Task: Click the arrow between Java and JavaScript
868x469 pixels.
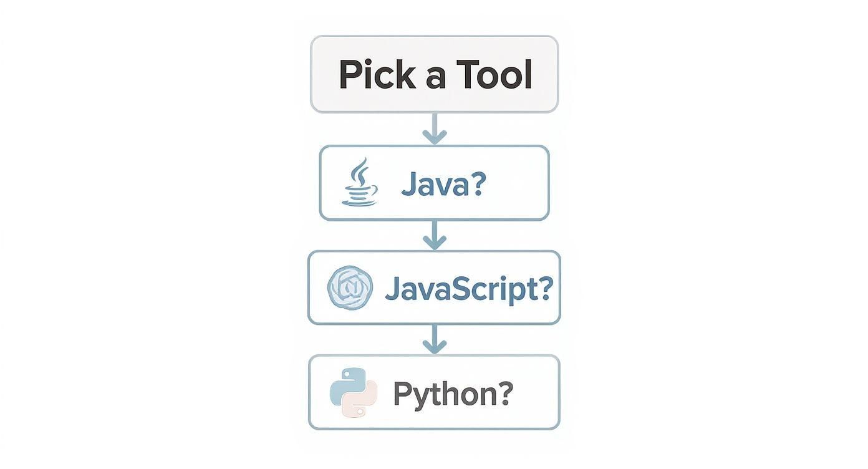Action: point(435,235)
